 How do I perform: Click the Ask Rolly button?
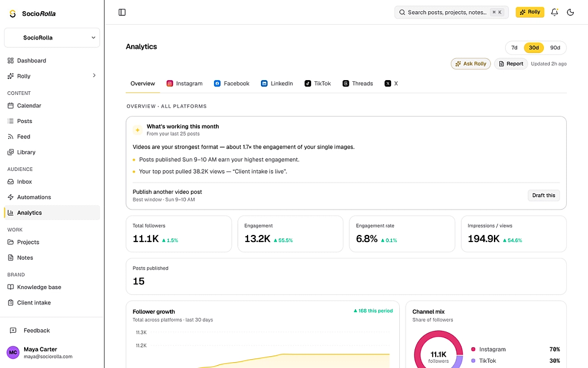coord(470,64)
